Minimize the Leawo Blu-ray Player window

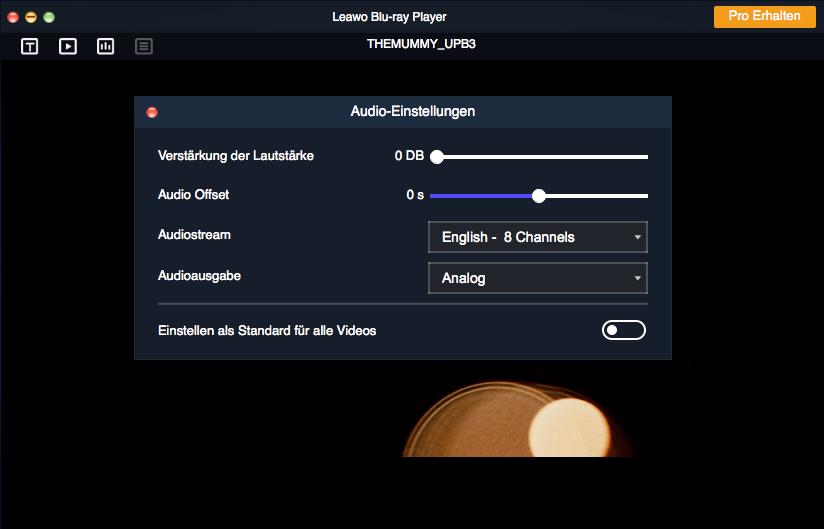coord(31,17)
